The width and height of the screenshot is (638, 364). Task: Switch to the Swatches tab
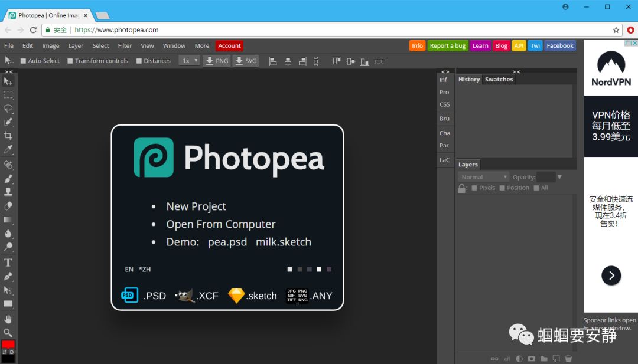coord(499,79)
